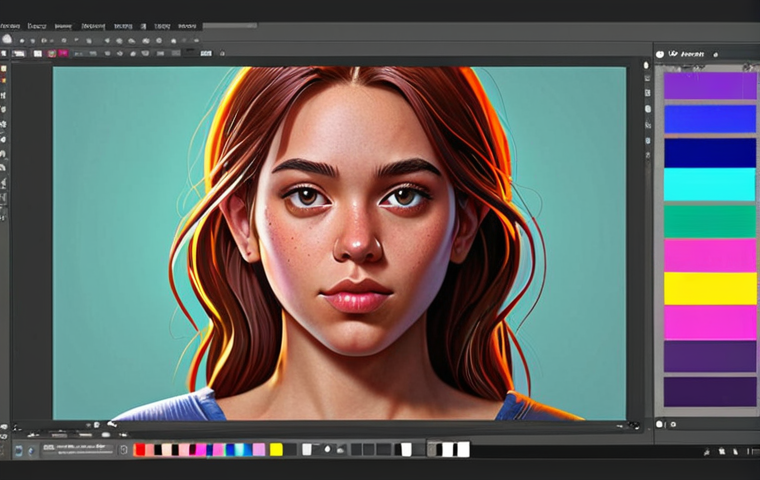Click the large round brush icon in toolbar
760x480 pixels.
click(x=7, y=39)
